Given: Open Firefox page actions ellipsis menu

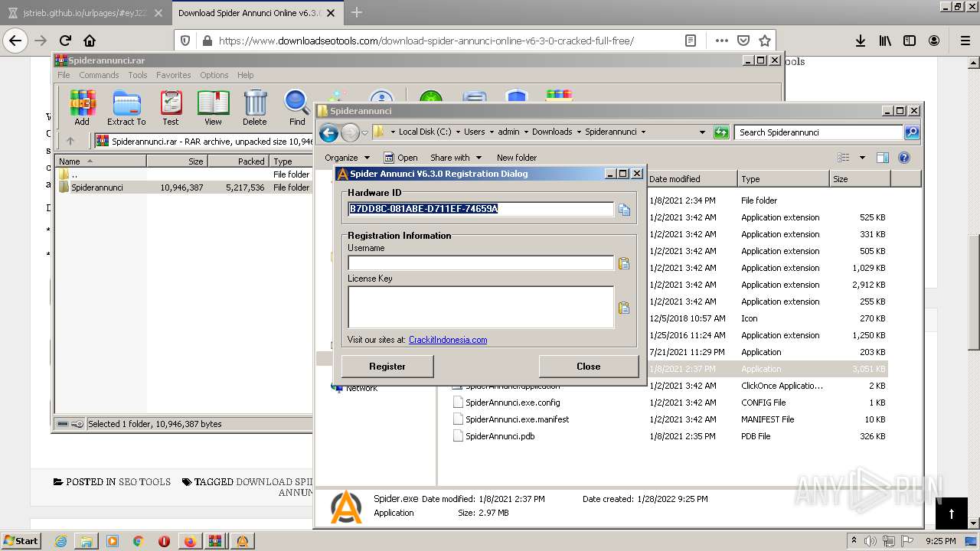Looking at the screenshot, I should point(722,41).
